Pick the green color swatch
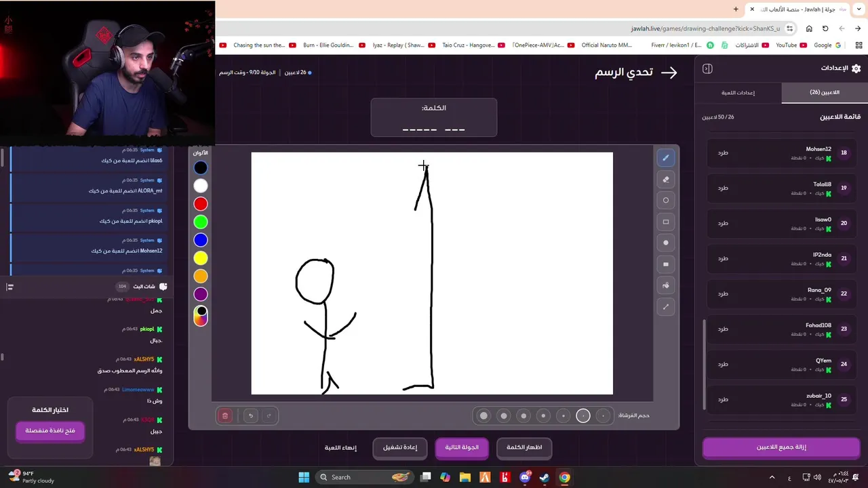The width and height of the screenshot is (868, 488). point(201,222)
